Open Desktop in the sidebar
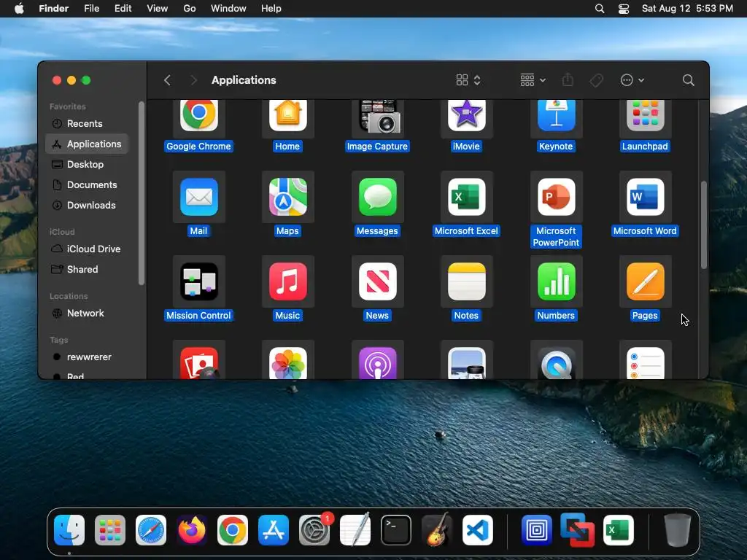This screenshot has width=747, height=560. click(87, 164)
